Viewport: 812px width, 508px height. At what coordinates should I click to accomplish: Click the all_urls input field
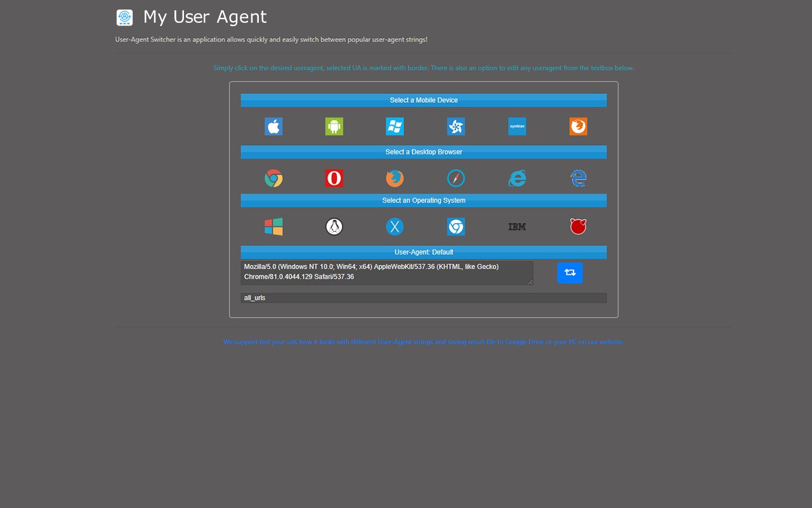click(x=424, y=298)
